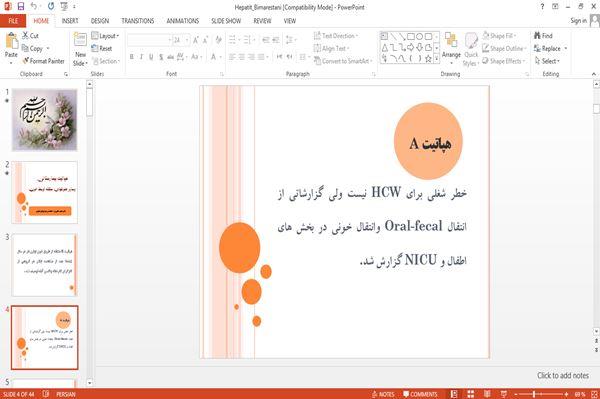The image size is (600, 399).
Task: Toggle Bold formatting
Action: (x=132, y=57)
